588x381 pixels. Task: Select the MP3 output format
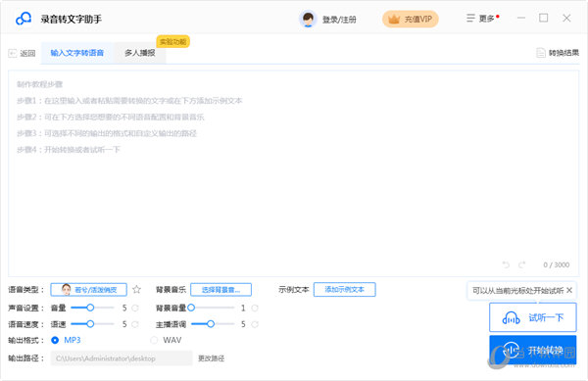point(67,340)
